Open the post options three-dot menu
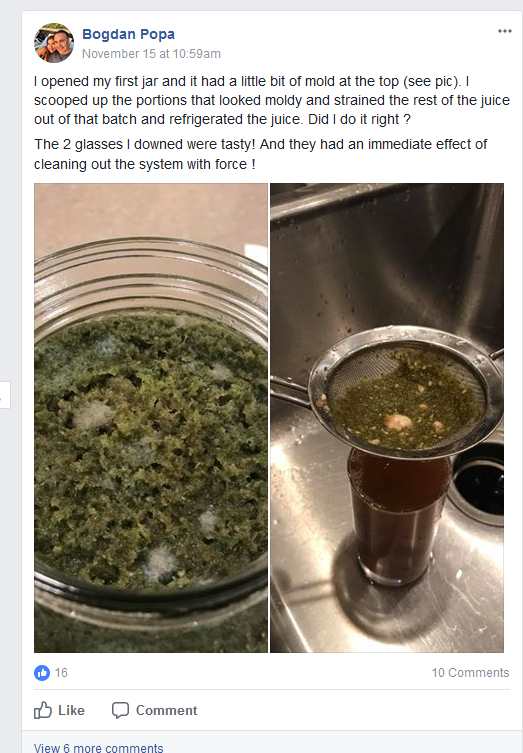 point(505,31)
